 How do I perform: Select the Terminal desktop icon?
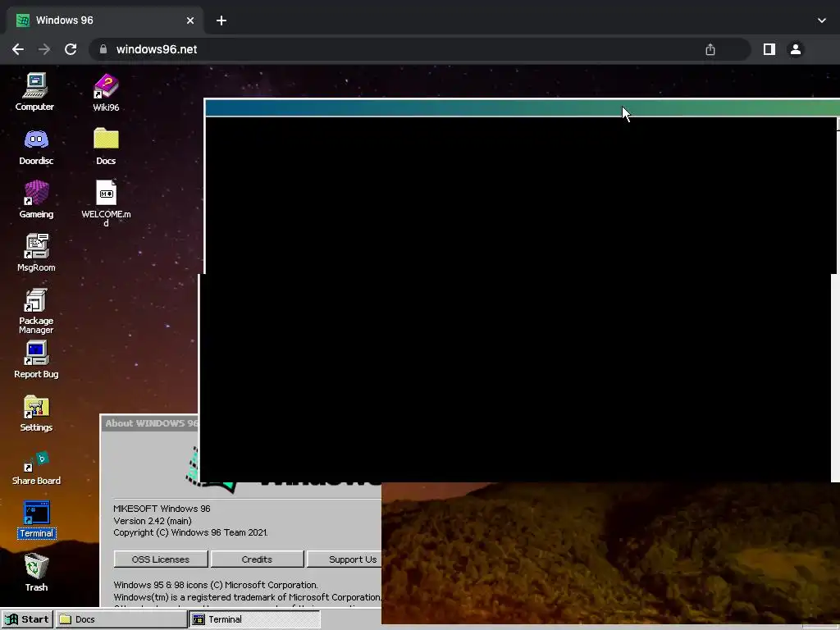point(36,519)
